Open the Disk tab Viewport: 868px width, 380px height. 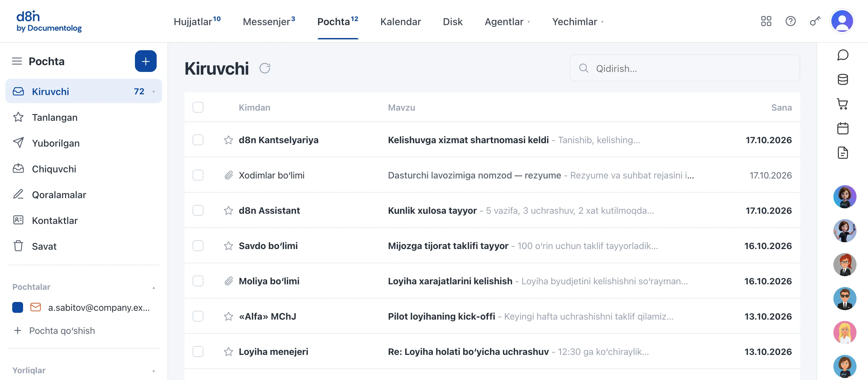pos(453,22)
